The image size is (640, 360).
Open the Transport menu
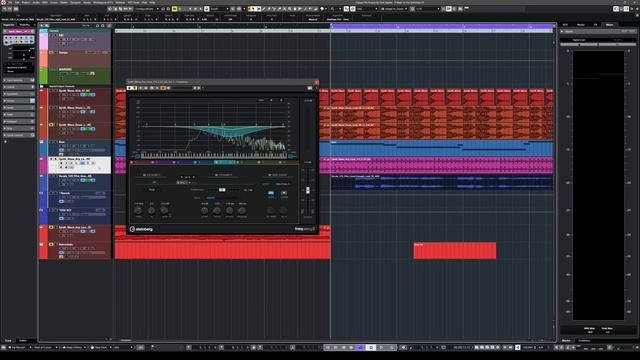[x=76, y=2]
